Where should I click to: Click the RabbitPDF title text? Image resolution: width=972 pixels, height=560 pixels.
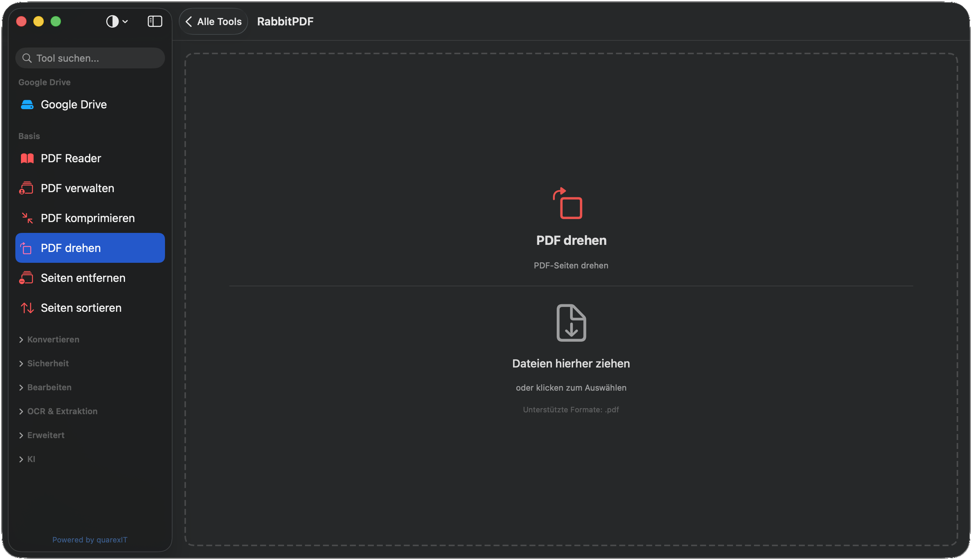click(x=285, y=22)
